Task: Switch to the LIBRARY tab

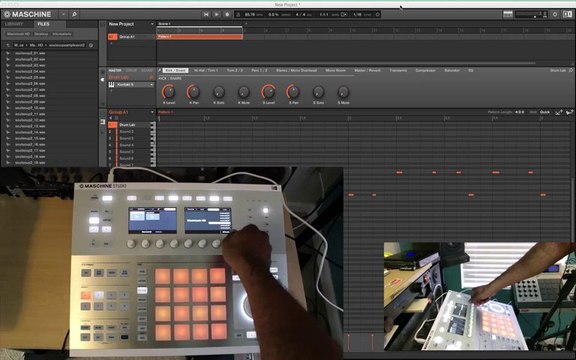Action: (14, 24)
